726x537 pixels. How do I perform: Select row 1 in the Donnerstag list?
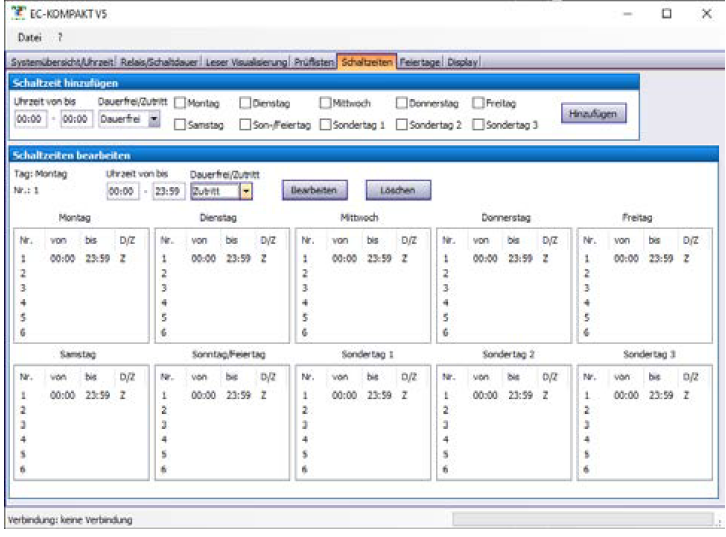(x=504, y=258)
